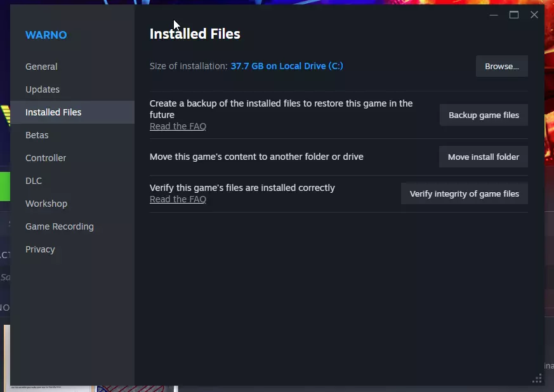Select the Installed Files tab
Viewport: 554px width, 392px height.
pyautogui.click(x=53, y=112)
